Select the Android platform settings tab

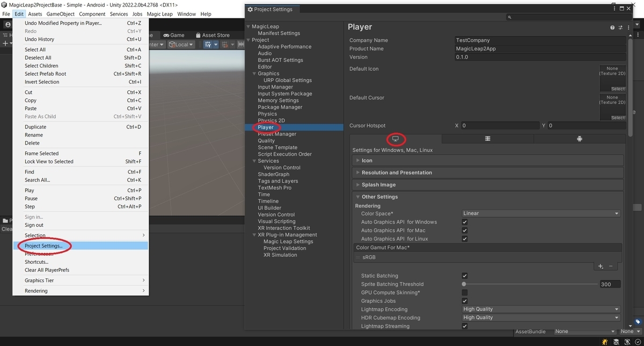pyautogui.click(x=580, y=139)
